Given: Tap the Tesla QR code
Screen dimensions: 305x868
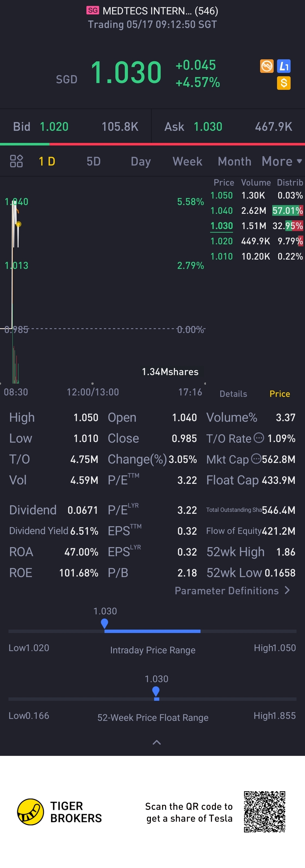Looking at the screenshot, I should tap(265, 812).
